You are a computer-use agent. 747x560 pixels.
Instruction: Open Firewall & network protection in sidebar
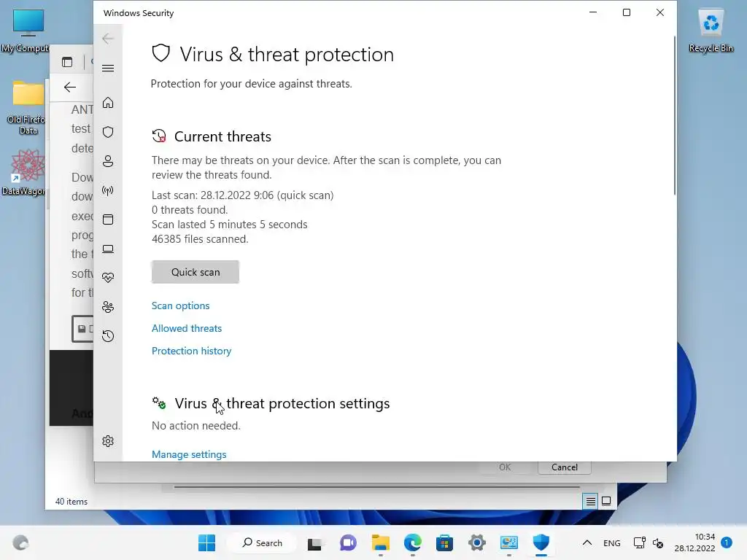(x=108, y=190)
